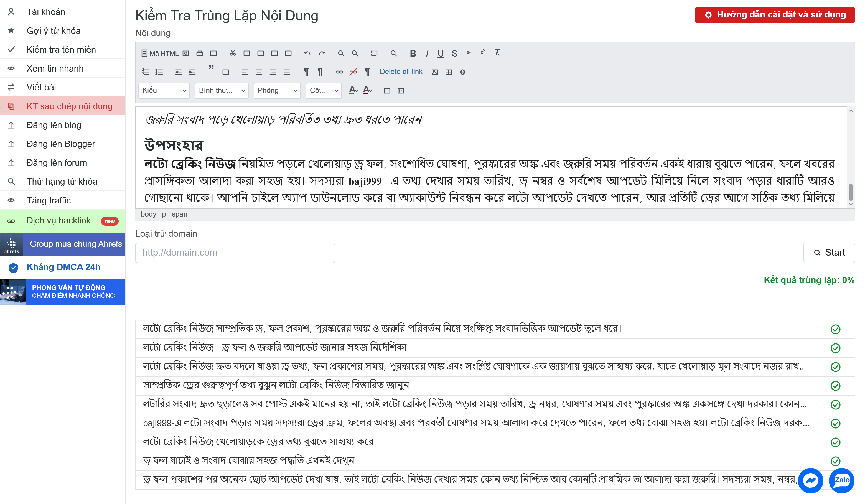Align text right

(273, 72)
